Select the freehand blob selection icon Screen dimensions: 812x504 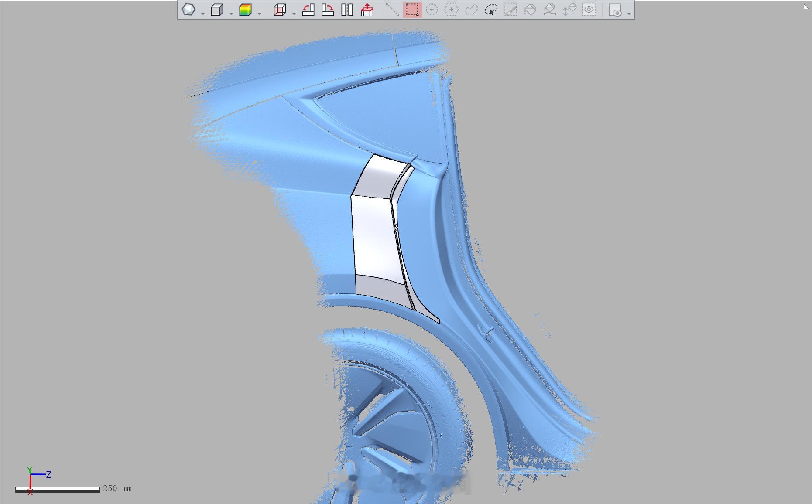point(471,10)
